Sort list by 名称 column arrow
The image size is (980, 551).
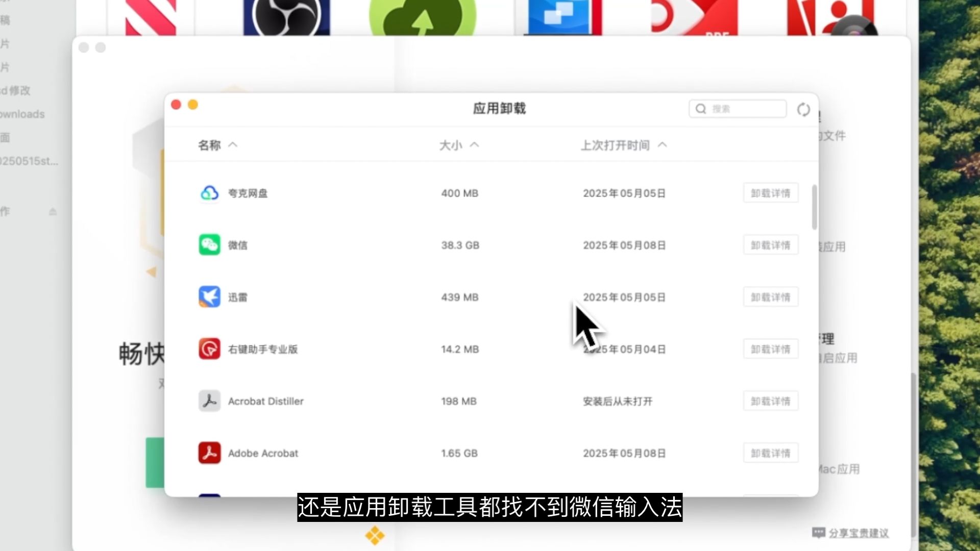[233, 145]
